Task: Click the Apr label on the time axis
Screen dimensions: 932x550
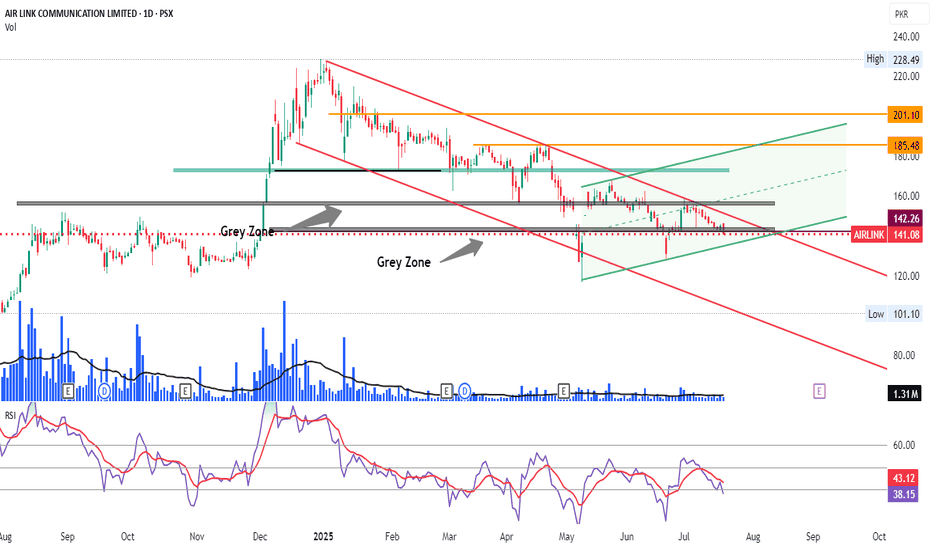Action: click(506, 536)
